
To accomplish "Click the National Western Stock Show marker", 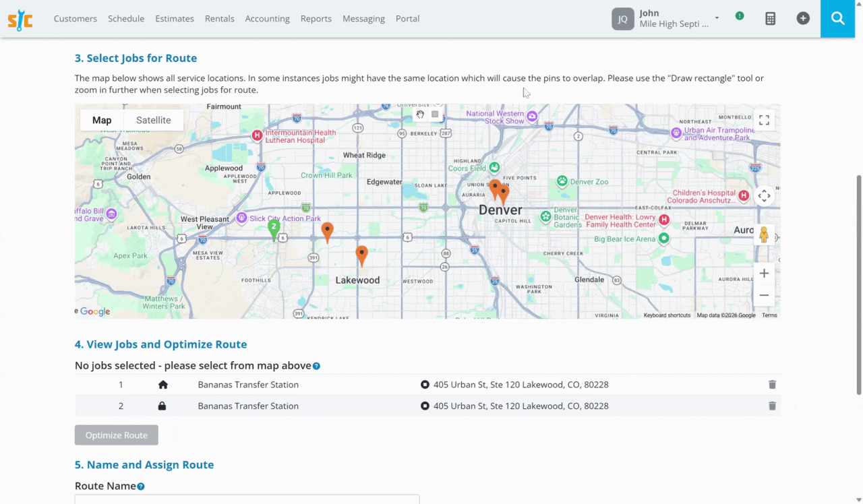I will point(532,117).
